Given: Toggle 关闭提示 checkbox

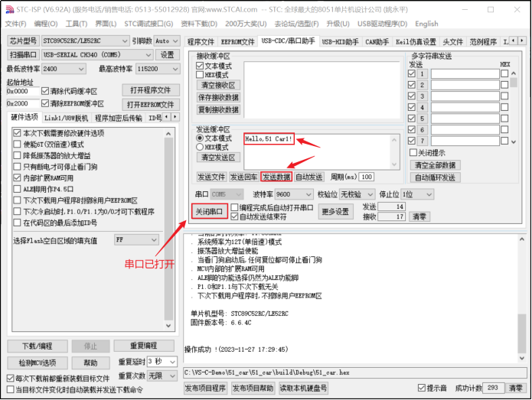Looking at the screenshot, I should (x=413, y=152).
